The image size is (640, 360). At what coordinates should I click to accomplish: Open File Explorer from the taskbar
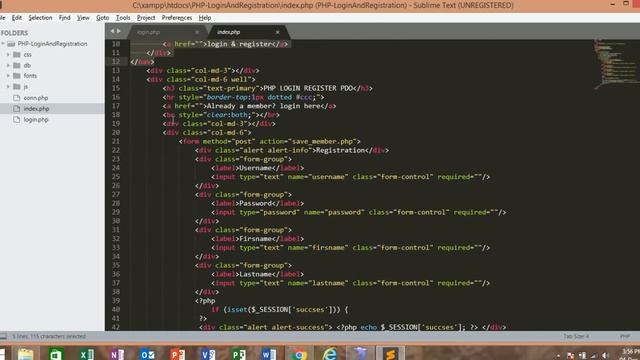tap(25, 354)
